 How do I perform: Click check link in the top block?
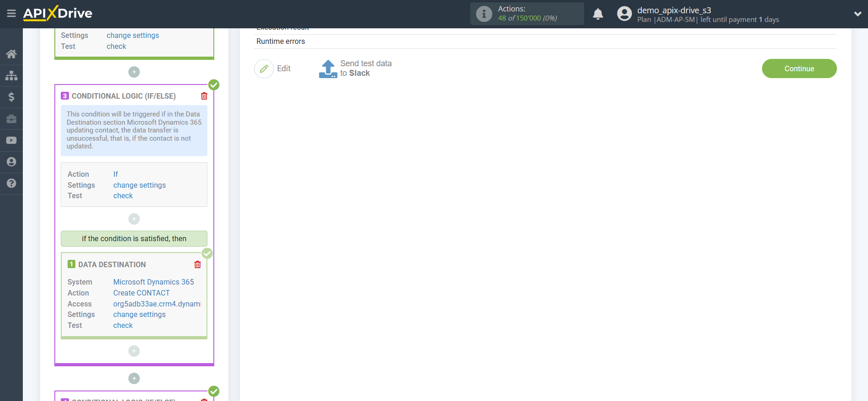pyautogui.click(x=116, y=46)
